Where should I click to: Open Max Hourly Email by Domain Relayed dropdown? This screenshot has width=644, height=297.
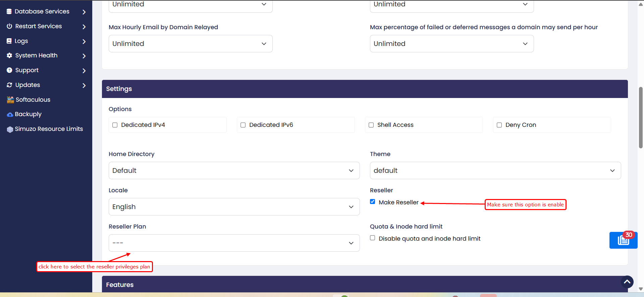tap(191, 44)
